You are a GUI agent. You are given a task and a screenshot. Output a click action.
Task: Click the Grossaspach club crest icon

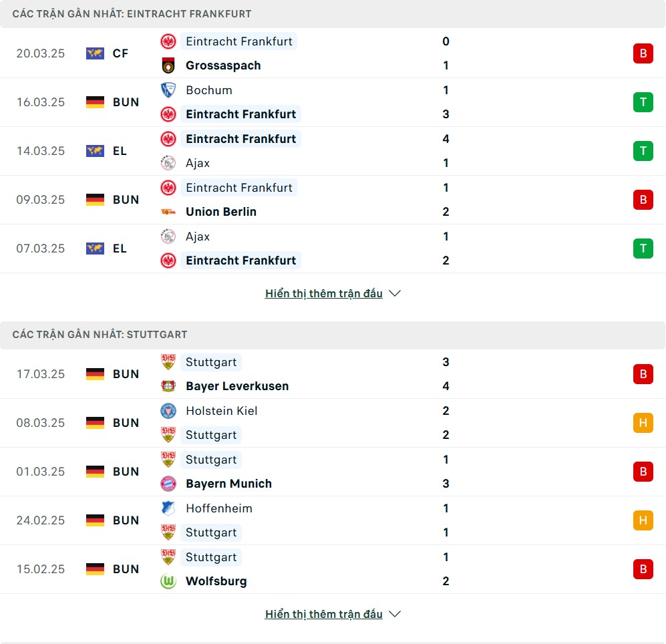(x=168, y=65)
